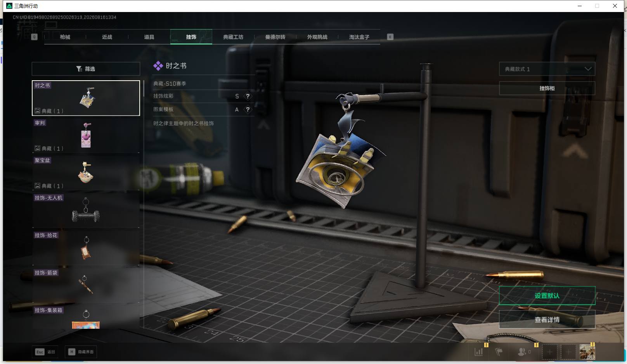Click the E next-tab key icon

tap(390, 37)
